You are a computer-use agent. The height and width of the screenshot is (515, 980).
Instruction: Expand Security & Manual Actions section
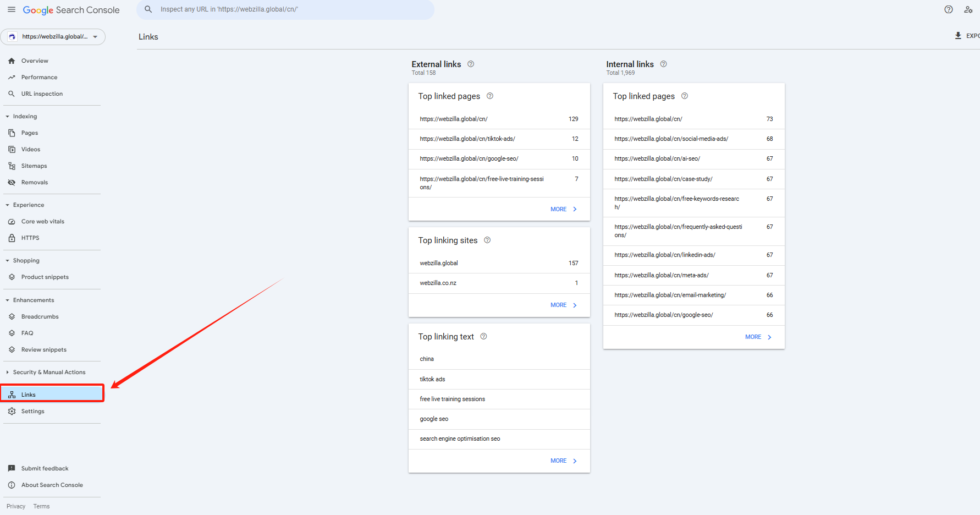coord(7,372)
